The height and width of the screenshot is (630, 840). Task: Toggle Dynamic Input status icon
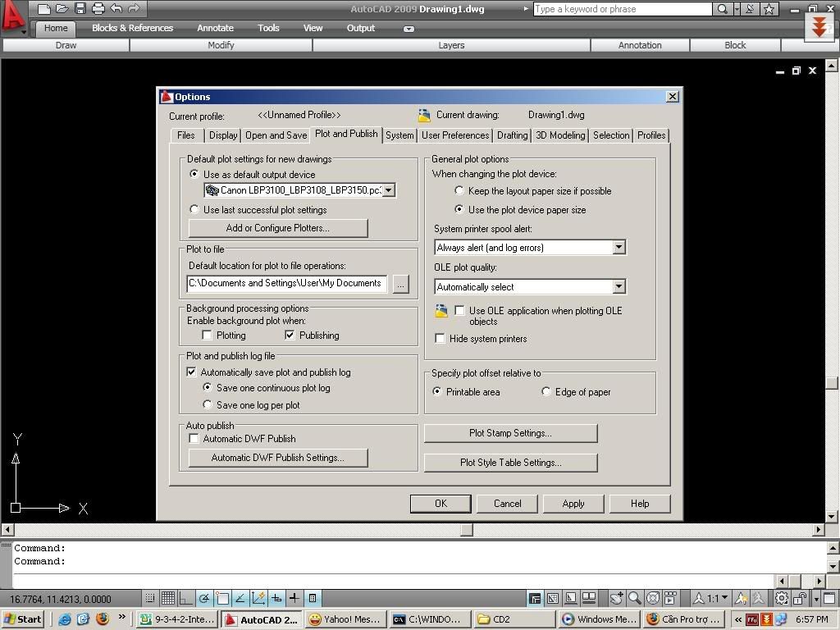[x=276, y=598]
